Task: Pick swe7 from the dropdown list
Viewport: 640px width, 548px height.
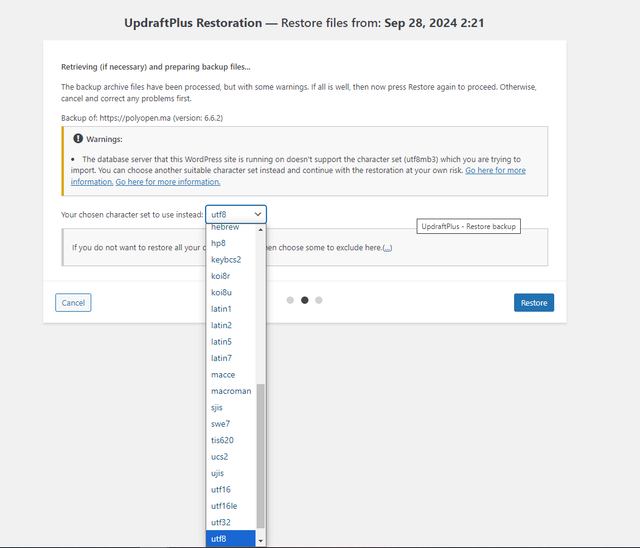Action: point(231,424)
